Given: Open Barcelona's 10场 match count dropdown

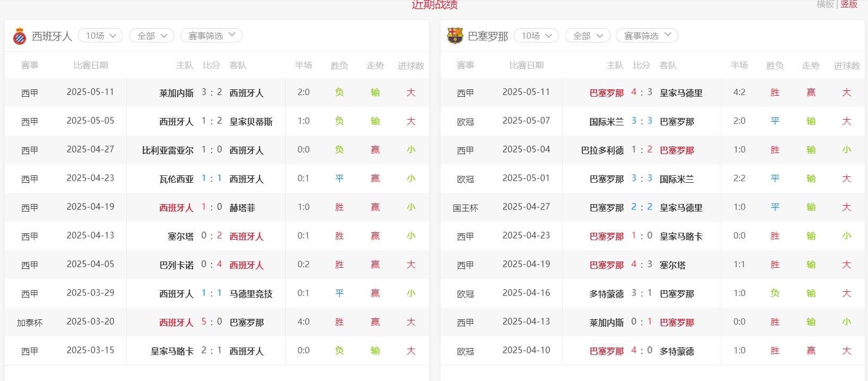Looking at the screenshot, I should (x=536, y=36).
